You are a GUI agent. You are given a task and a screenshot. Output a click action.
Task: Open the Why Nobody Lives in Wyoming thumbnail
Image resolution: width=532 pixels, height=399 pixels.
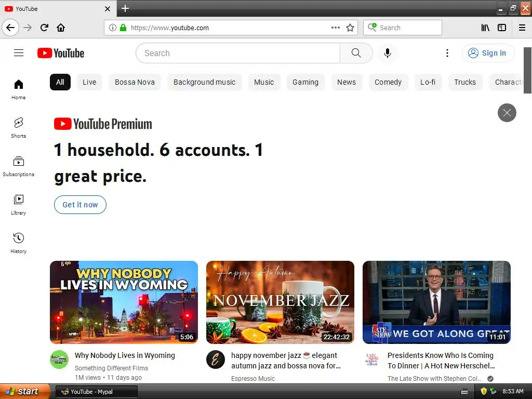124,302
